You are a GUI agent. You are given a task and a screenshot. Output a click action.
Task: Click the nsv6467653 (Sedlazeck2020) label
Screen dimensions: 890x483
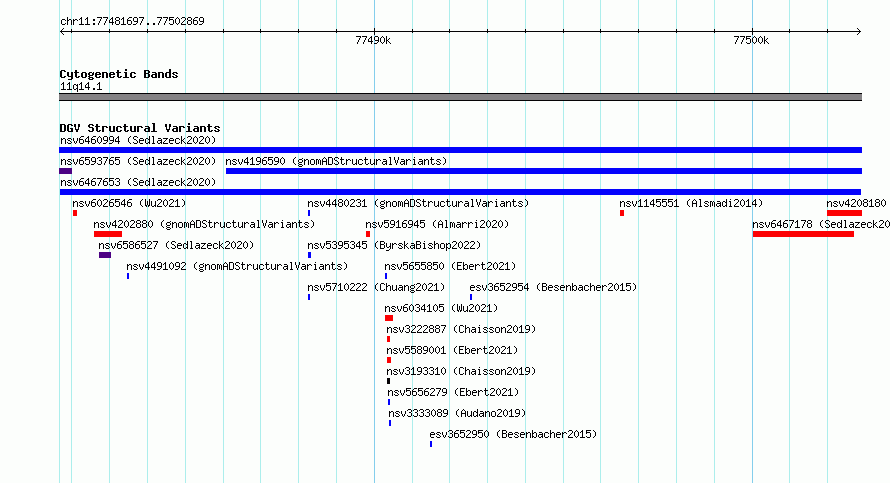(138, 182)
